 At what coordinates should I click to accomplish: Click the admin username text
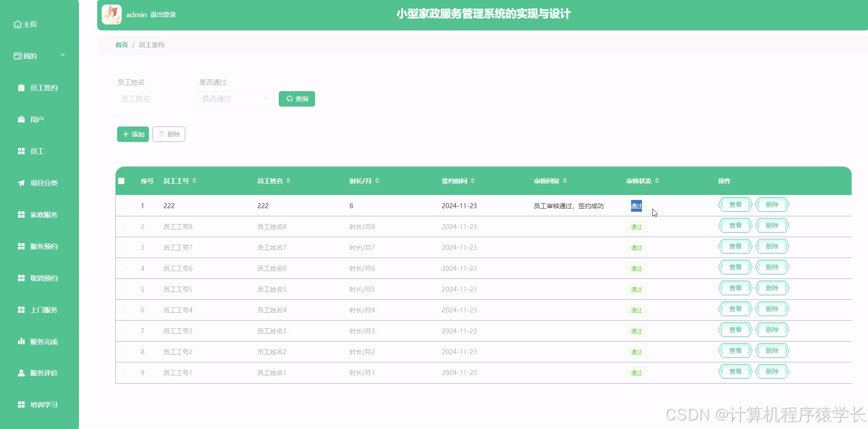click(137, 15)
